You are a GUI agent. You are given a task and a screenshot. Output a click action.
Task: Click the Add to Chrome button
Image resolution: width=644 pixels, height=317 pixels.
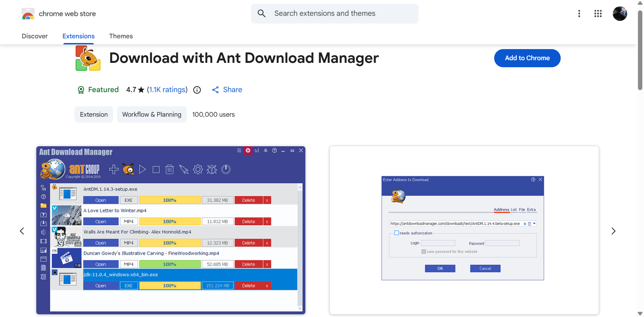click(527, 58)
